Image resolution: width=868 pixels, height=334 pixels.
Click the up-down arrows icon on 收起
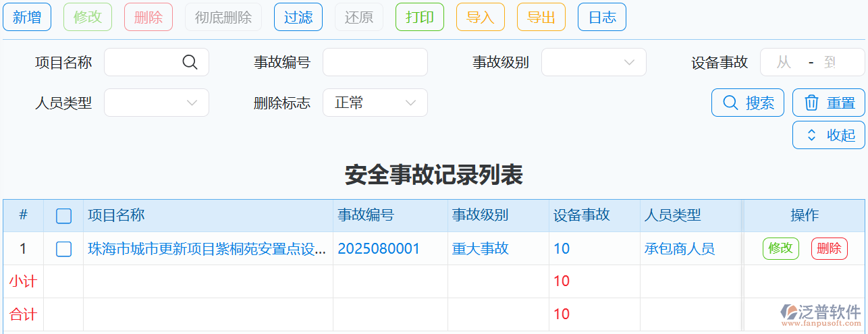pos(812,135)
